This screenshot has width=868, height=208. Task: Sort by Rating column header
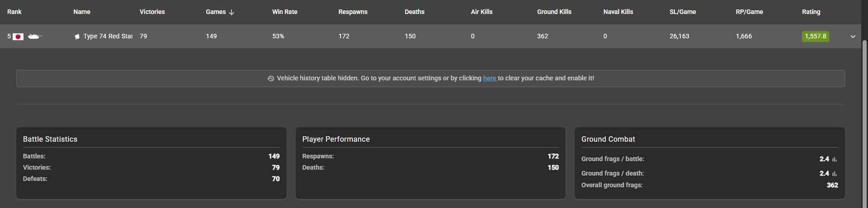click(x=811, y=12)
